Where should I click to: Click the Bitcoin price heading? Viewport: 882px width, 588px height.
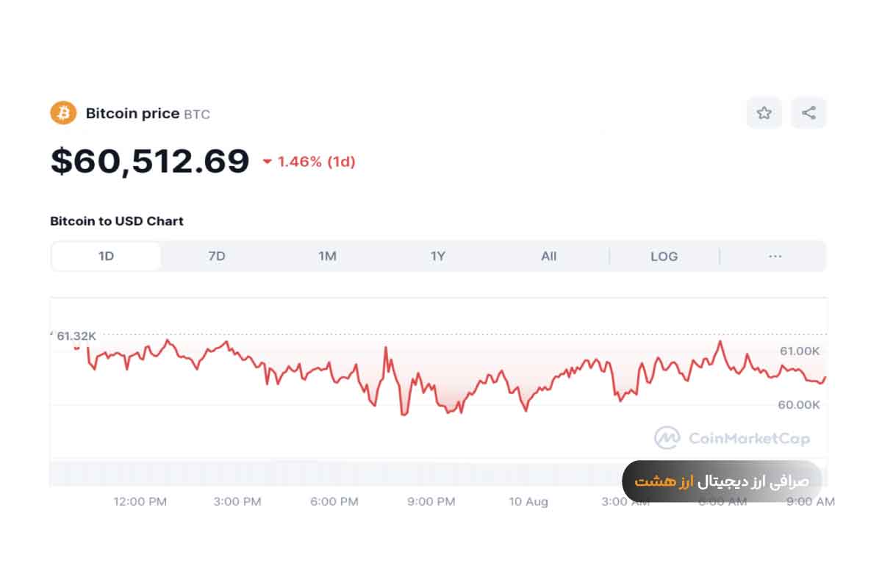pos(132,113)
